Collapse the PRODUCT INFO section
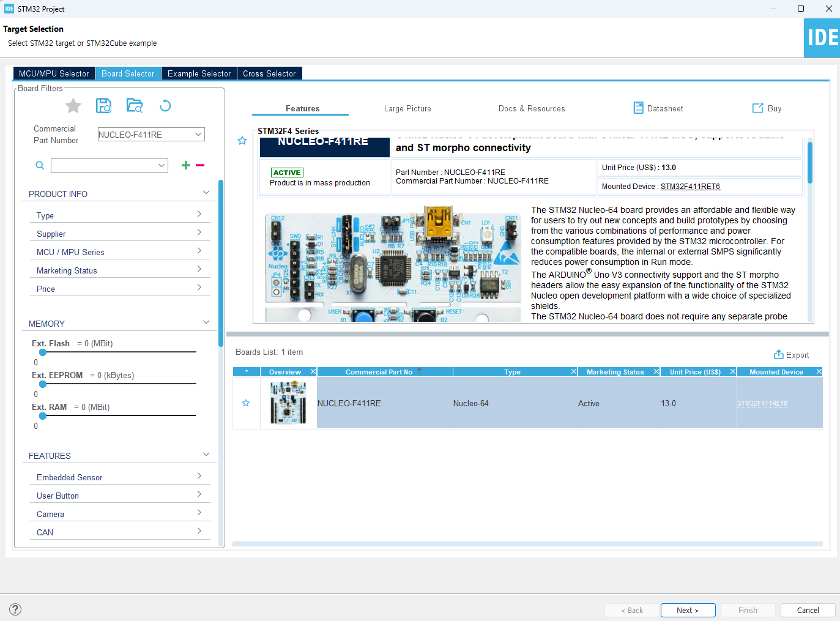This screenshot has width=840, height=621. coord(206,193)
